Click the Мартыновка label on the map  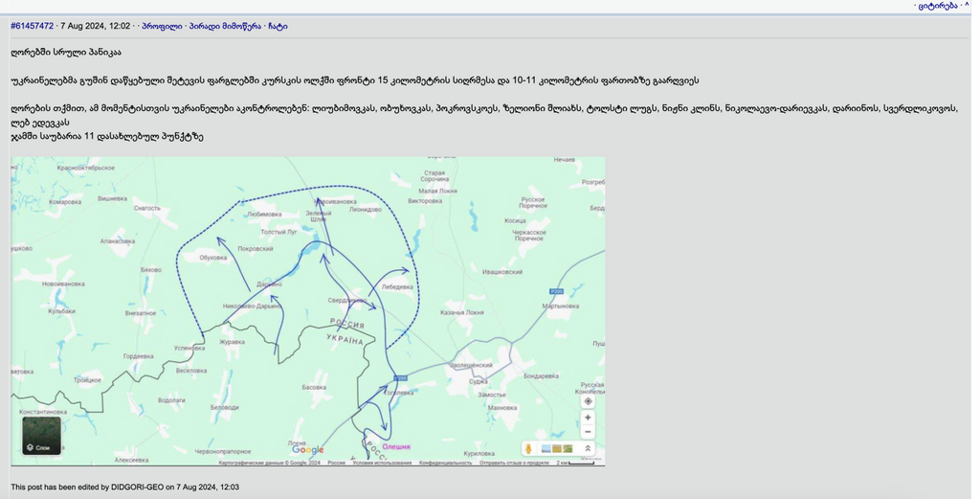coord(561,306)
